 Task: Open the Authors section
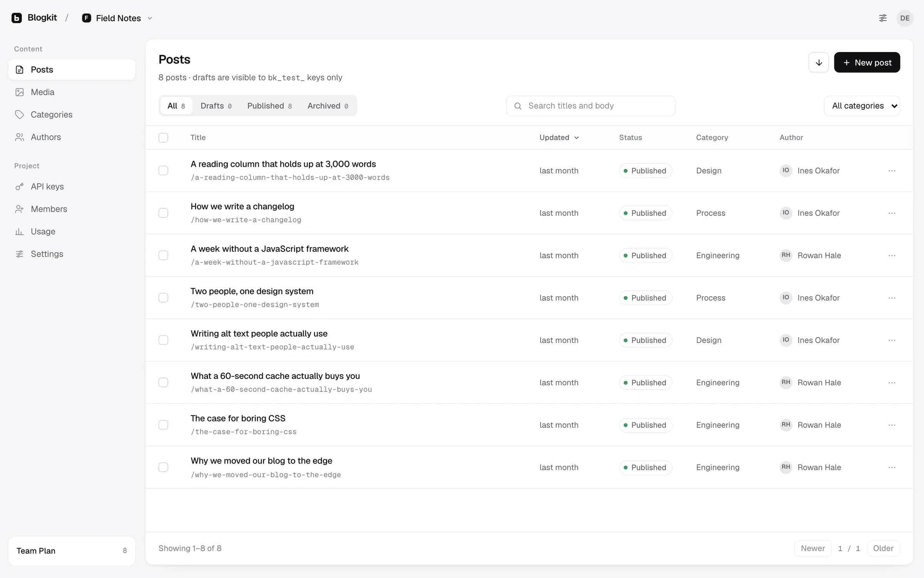click(x=72, y=137)
